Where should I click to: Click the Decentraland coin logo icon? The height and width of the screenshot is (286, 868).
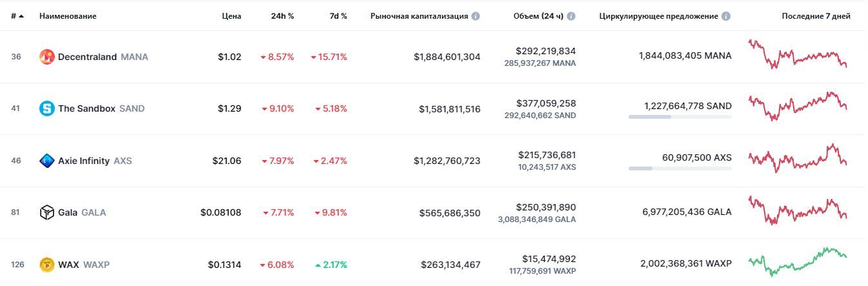point(47,57)
